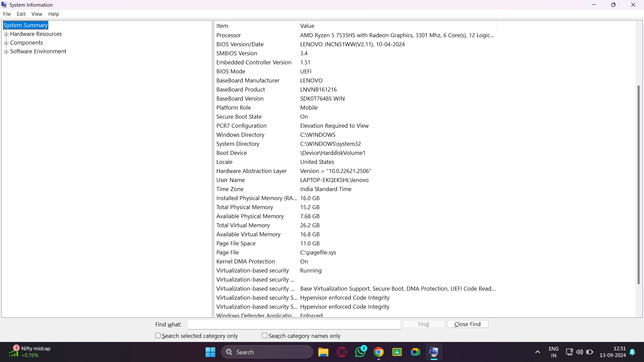Enable Search selected category only checkbox
Viewport: 644px width, 362px height.
pyautogui.click(x=158, y=336)
